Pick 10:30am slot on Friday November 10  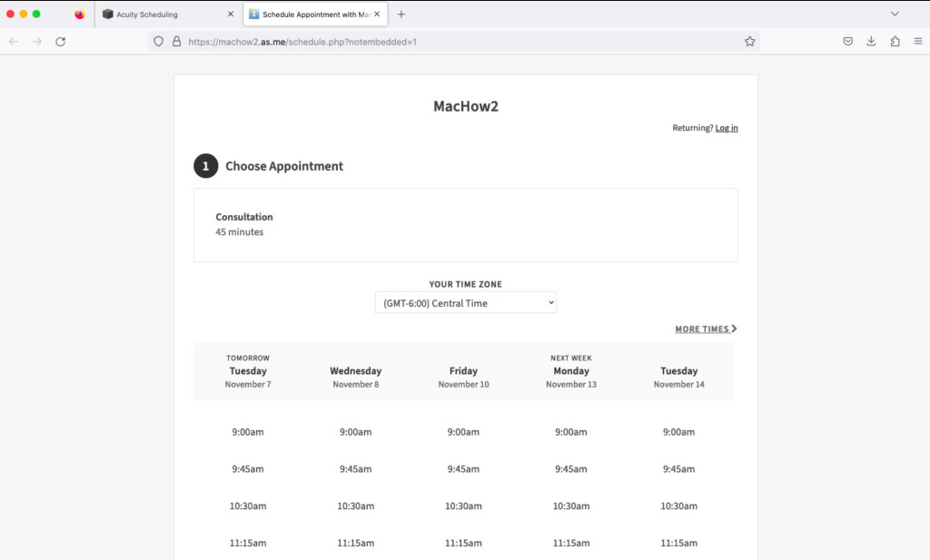point(463,506)
